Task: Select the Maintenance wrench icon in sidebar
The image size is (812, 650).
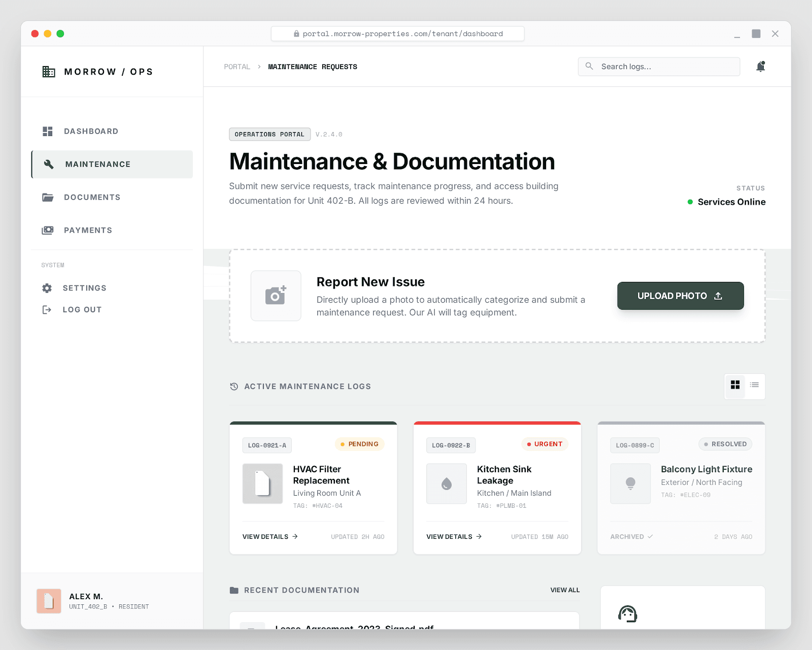Action: pos(49,164)
